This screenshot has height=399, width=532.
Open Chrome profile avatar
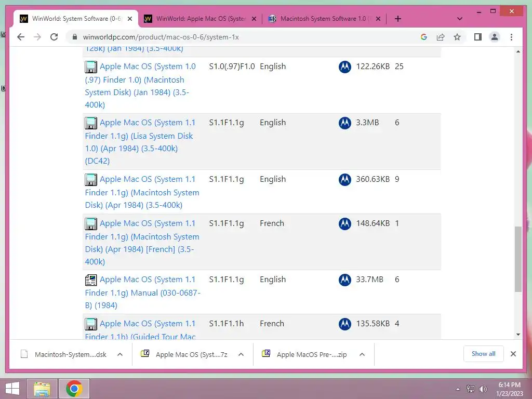(495, 37)
